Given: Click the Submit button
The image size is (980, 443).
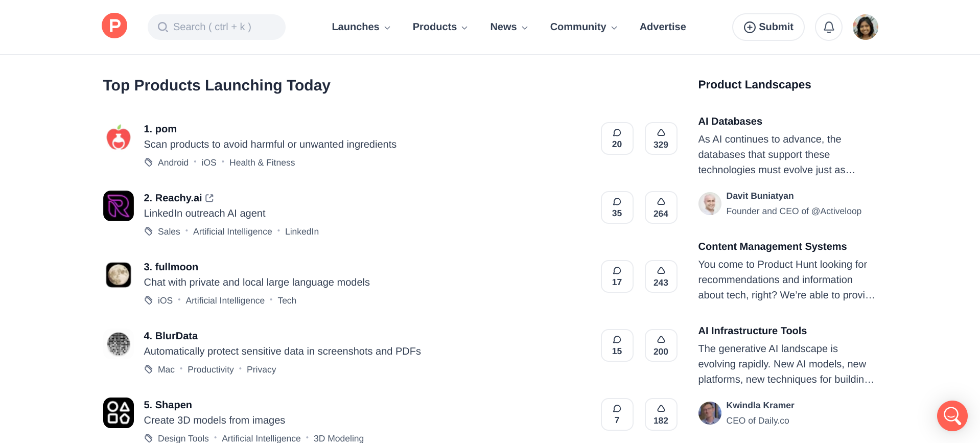Looking at the screenshot, I should (x=768, y=27).
